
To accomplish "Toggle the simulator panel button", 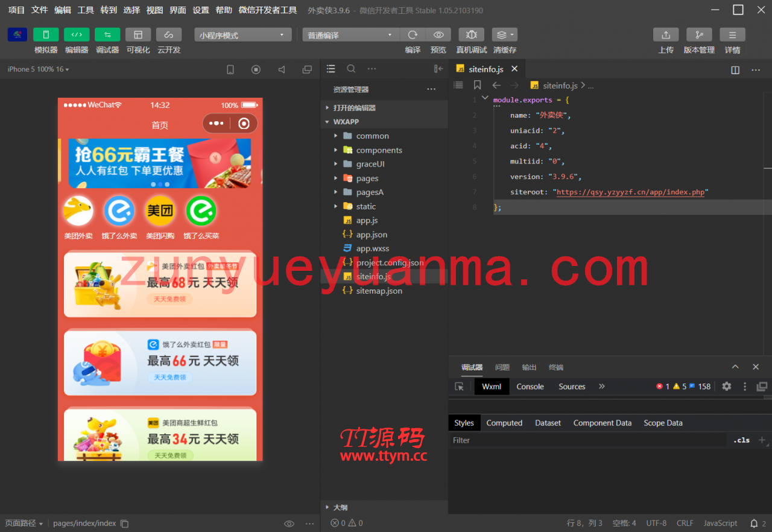I will [x=46, y=35].
